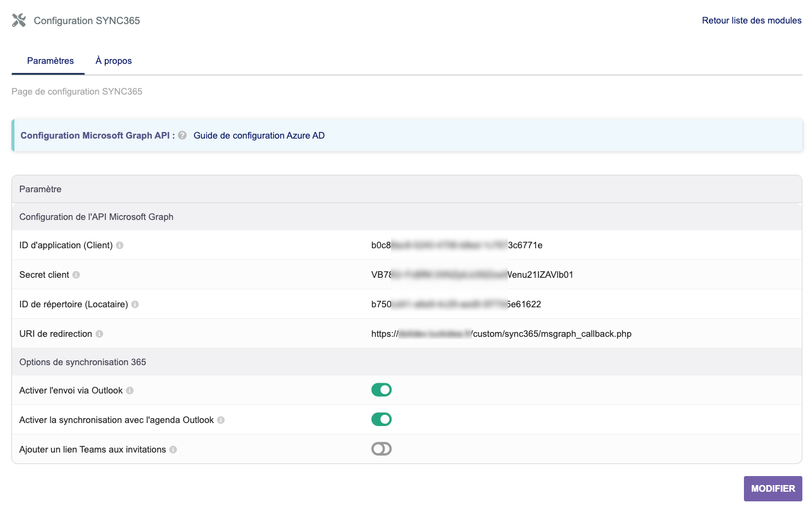Click Options de synchronisation 365 section heading
This screenshot has width=812, height=511.
coord(83,362)
